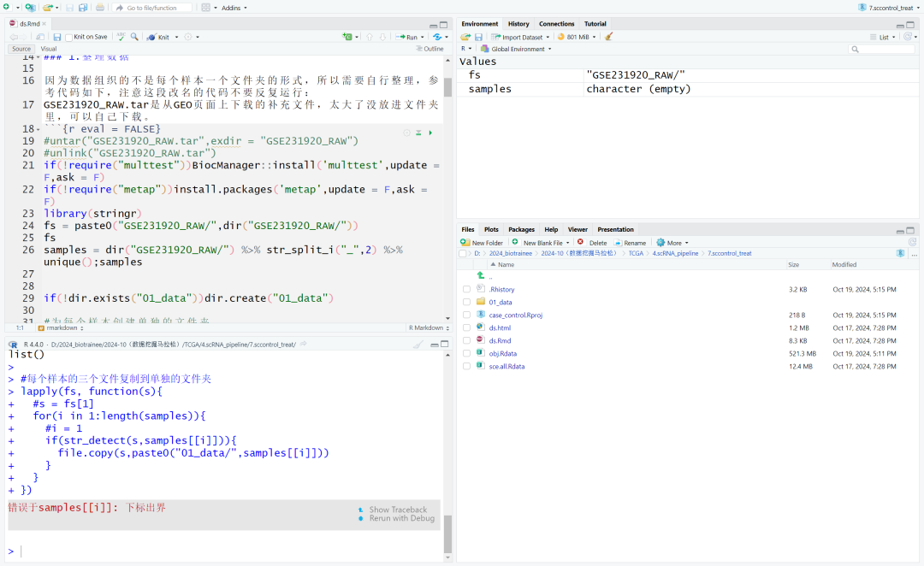Open the Tutorial tab

pyautogui.click(x=595, y=24)
